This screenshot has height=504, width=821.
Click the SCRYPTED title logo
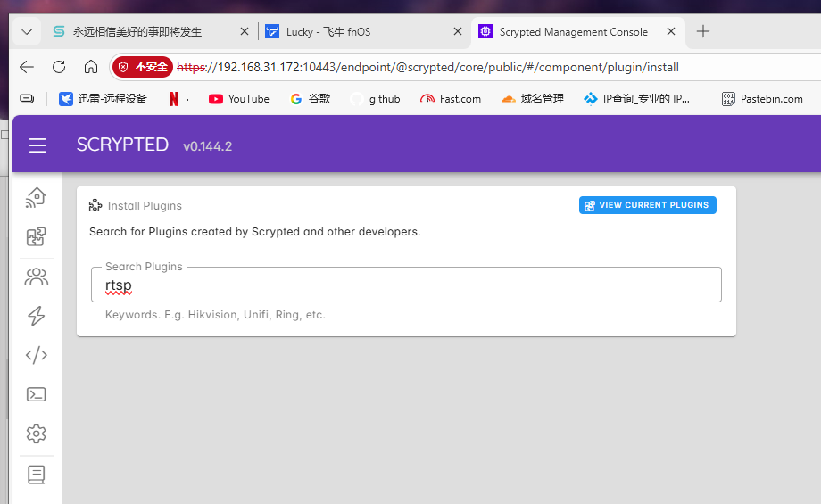click(122, 145)
